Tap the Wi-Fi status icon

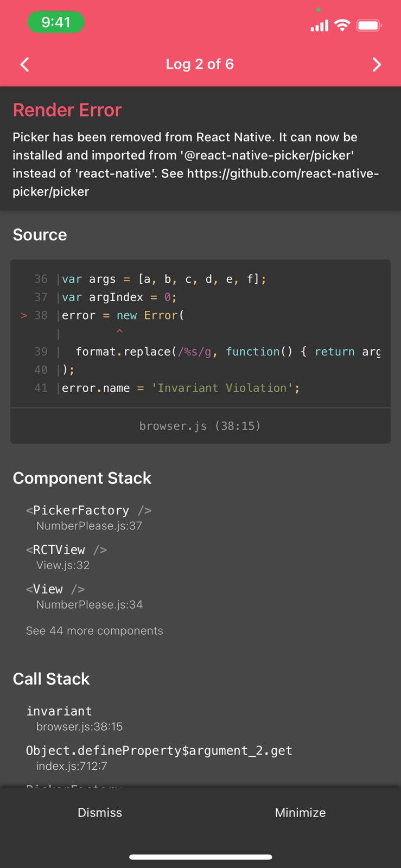coord(342,25)
